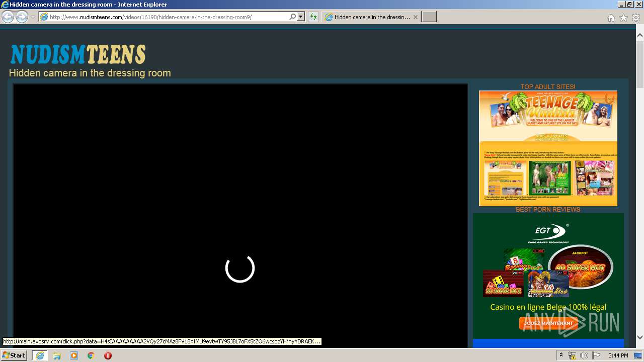
Task: Go back with the IE Back arrow
Action: pyautogui.click(x=8, y=17)
